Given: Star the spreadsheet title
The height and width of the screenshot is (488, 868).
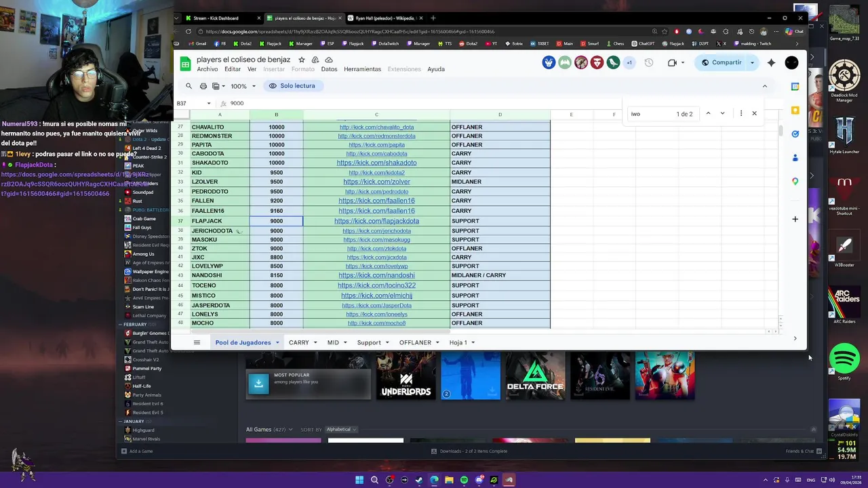Looking at the screenshot, I should [302, 60].
